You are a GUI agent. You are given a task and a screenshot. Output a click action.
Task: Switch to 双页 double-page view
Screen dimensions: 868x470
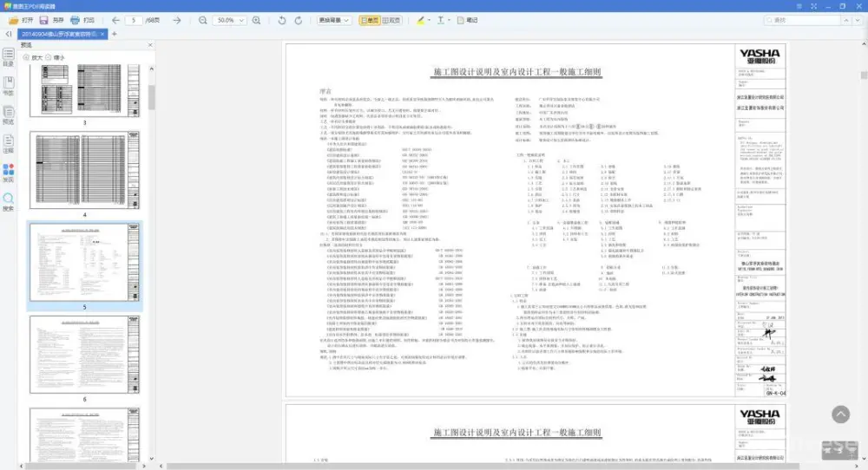coord(391,20)
